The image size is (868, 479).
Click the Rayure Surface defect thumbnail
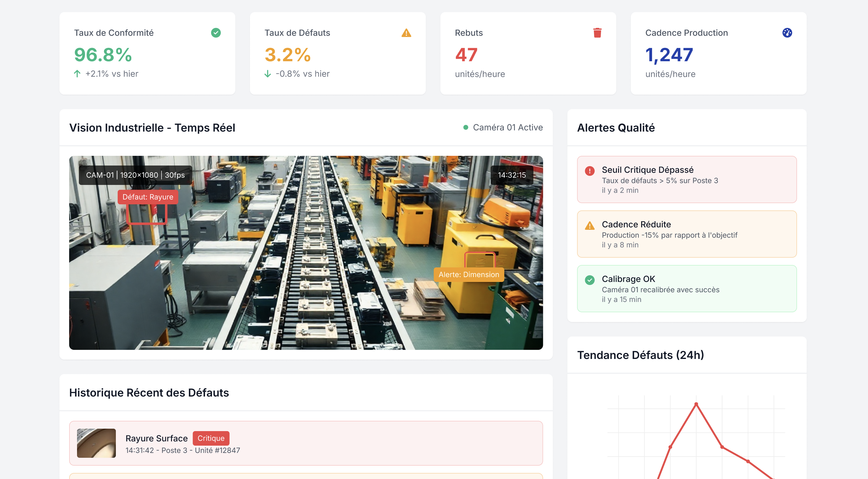[96, 443]
